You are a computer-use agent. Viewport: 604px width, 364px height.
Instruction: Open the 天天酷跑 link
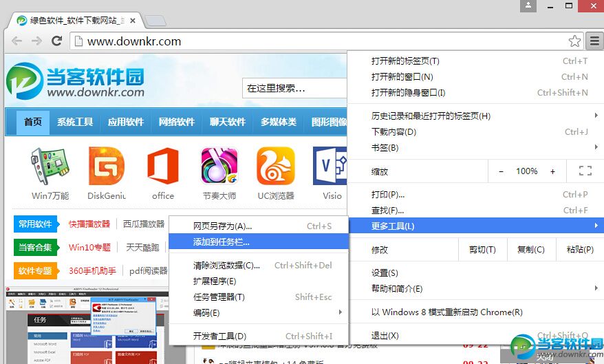(142, 247)
